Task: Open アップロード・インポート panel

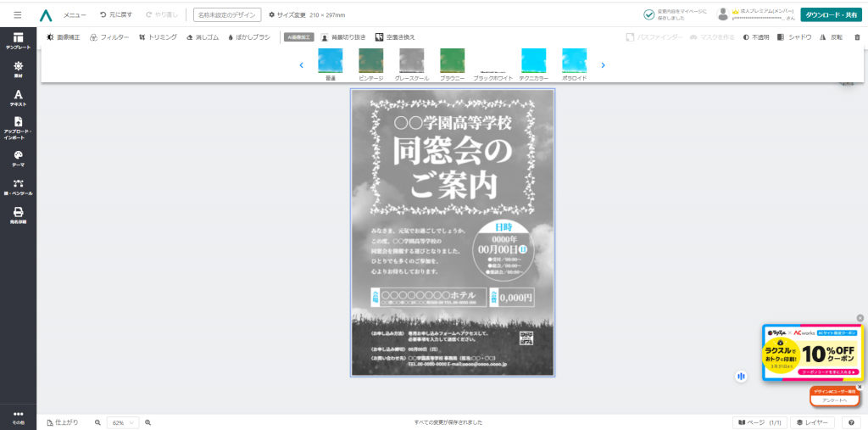Action: [19, 128]
